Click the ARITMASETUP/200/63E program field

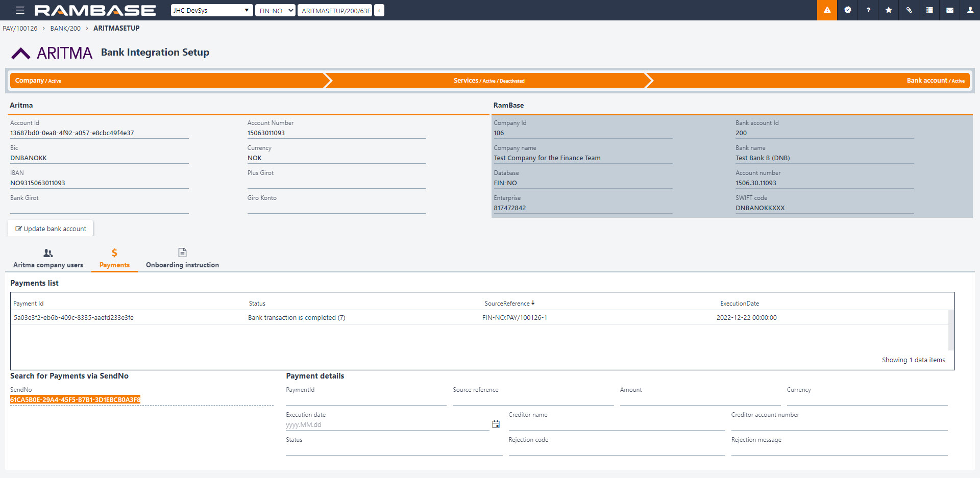(335, 10)
